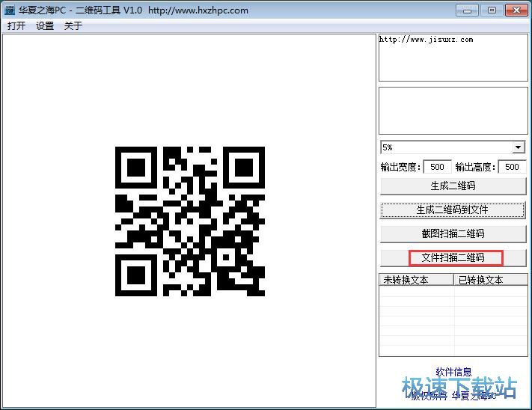Click the 输出高度 input field
The image size is (532, 410).
point(512,167)
